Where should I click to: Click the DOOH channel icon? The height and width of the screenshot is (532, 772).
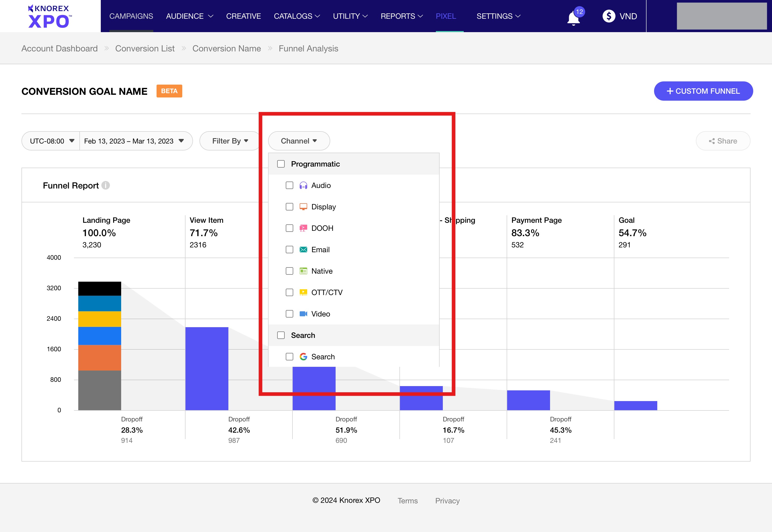click(x=303, y=228)
